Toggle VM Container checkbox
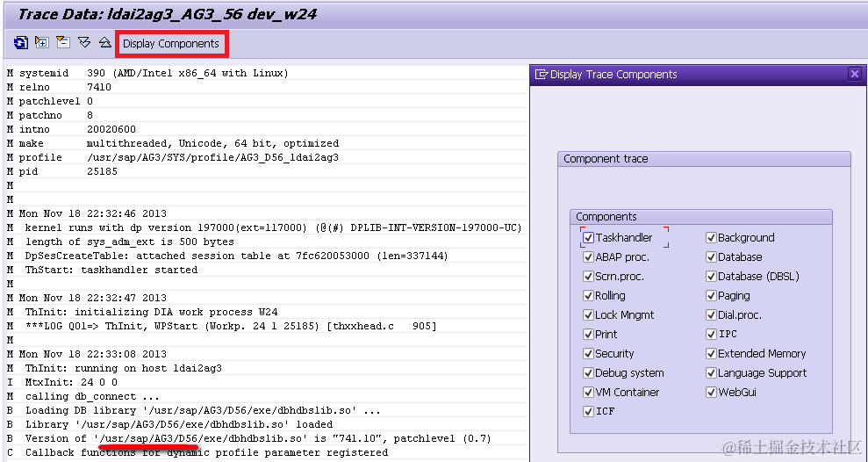This screenshot has height=462, width=868. [x=588, y=393]
